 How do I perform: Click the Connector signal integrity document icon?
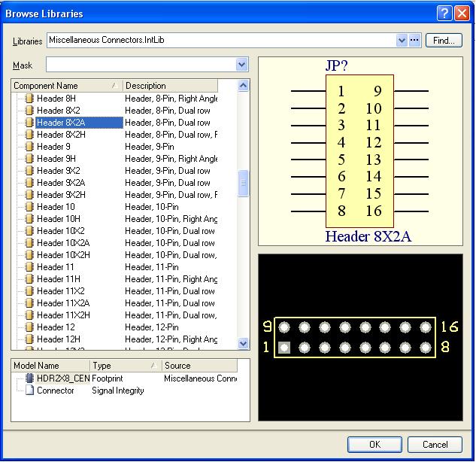29,391
